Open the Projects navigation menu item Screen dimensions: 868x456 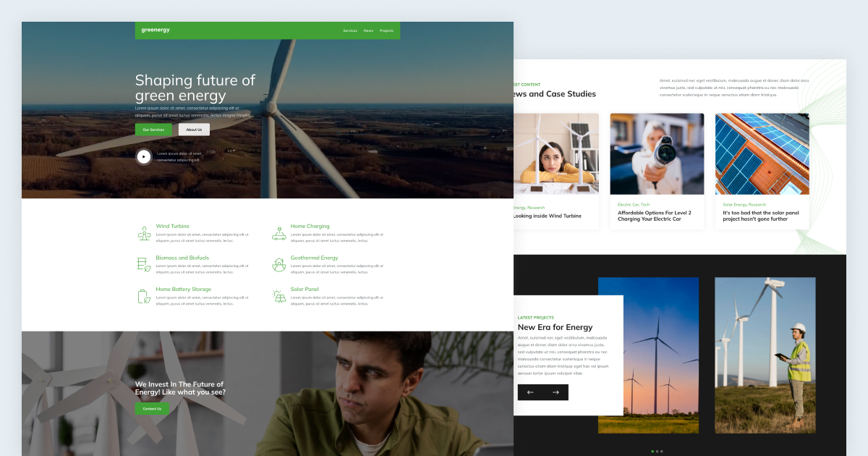point(386,30)
